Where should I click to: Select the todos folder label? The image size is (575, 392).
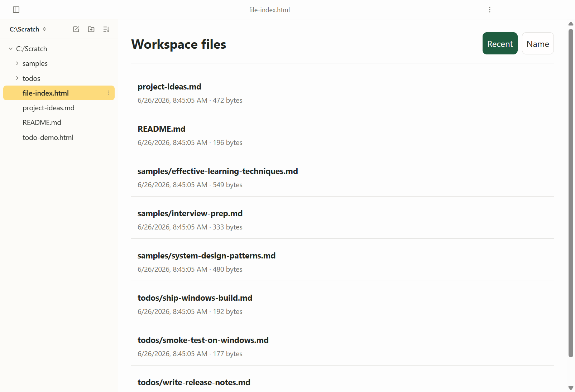32,78
